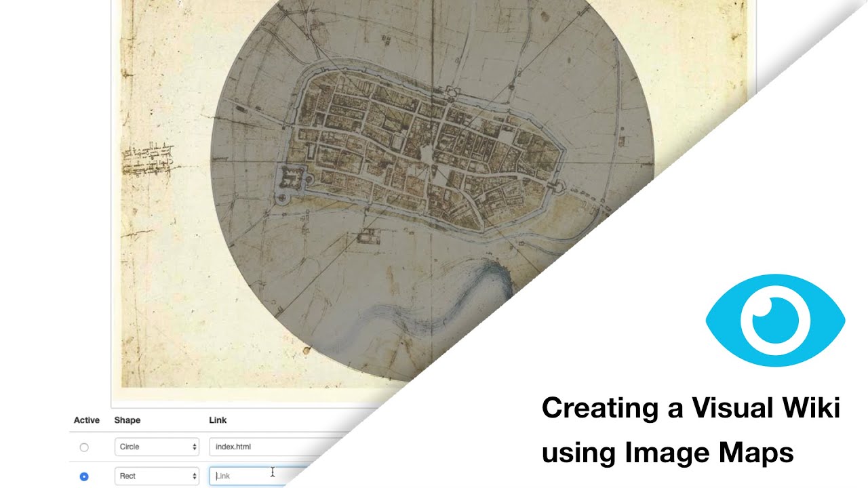Open the Rect shape dropdown

pyautogui.click(x=157, y=476)
